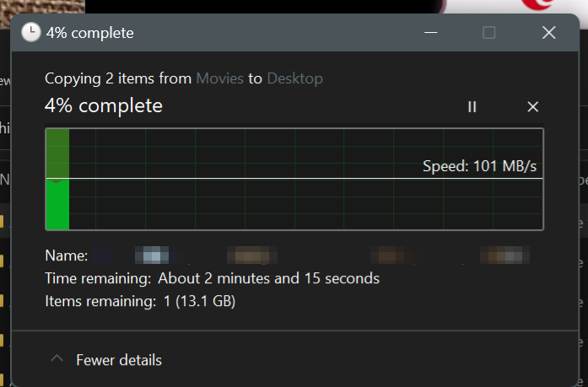588x387 pixels.
Task: Open the Desktop destination folder link
Action: (x=294, y=78)
